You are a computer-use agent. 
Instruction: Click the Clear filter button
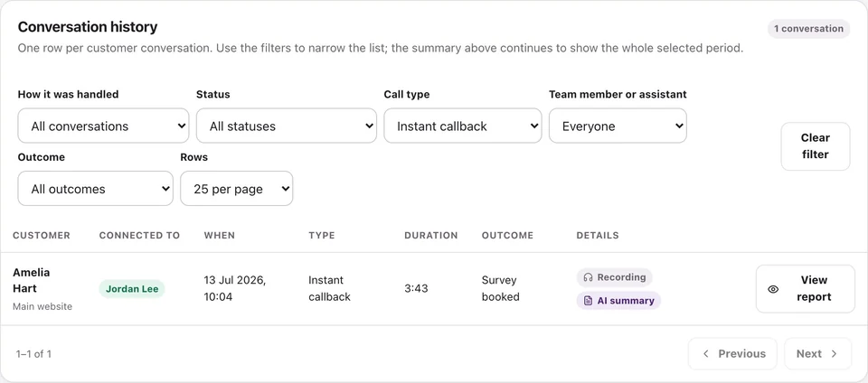[816, 146]
